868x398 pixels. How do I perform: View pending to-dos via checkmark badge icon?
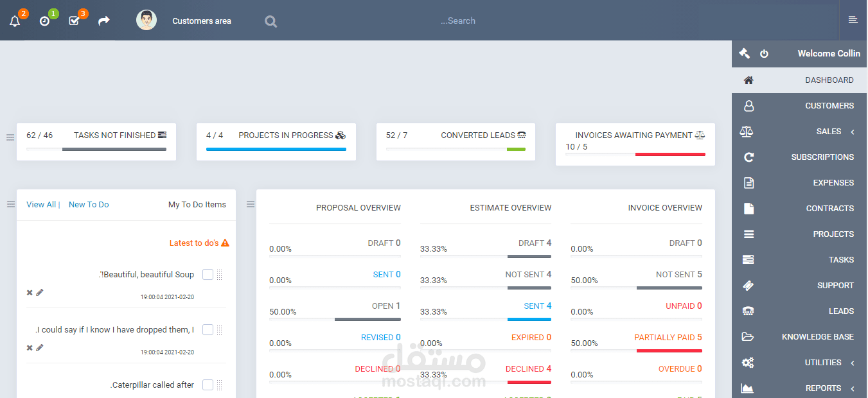pos(73,21)
